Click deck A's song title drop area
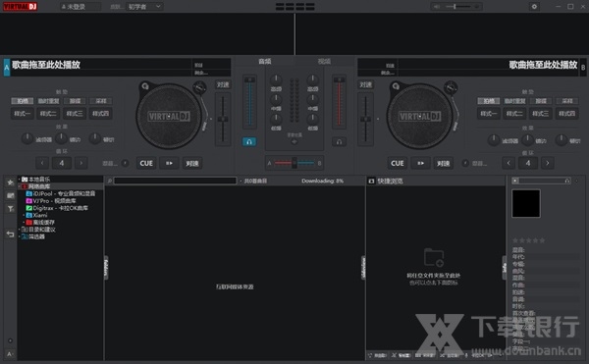Viewport: 589px width, 364px height. pos(101,65)
